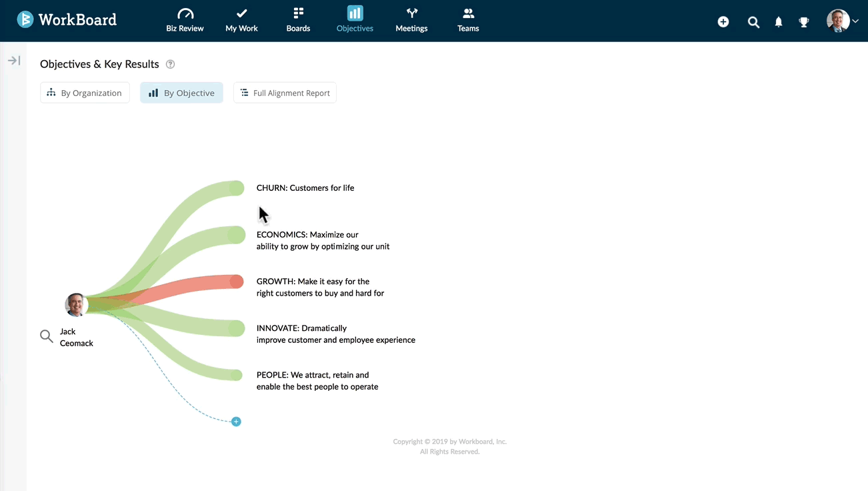Screen dimensions: 868x491
Task: Click the red GROWTH objective node
Action: pos(237,282)
